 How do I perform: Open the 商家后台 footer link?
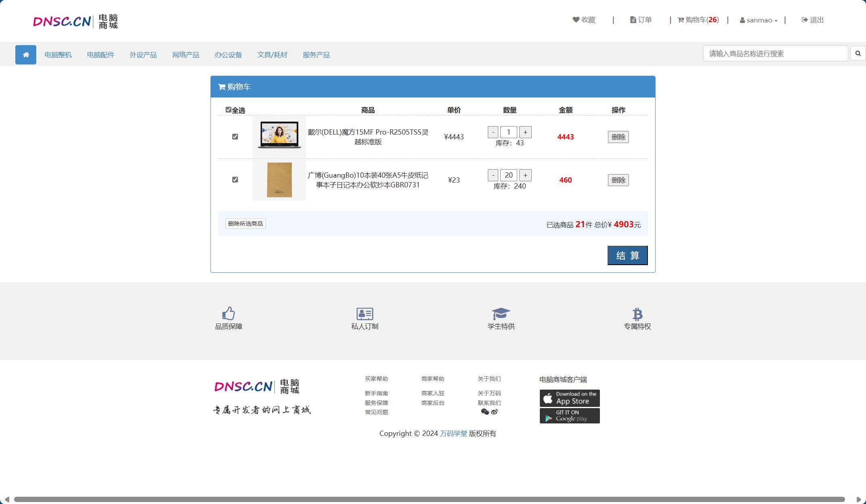(433, 403)
